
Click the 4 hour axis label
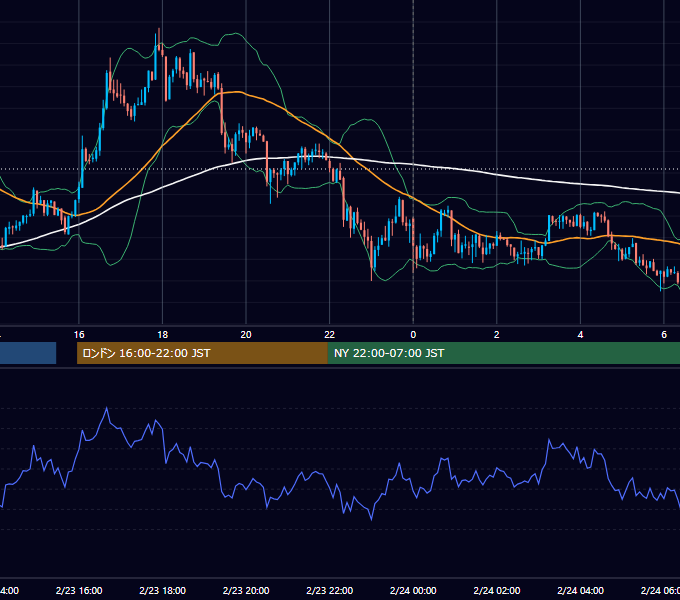click(x=580, y=335)
